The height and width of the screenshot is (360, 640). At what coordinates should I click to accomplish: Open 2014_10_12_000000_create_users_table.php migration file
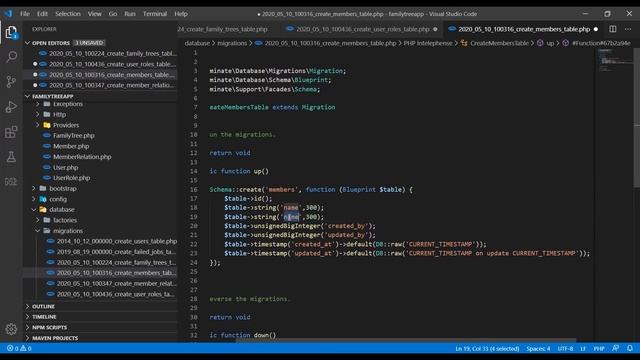(116, 241)
